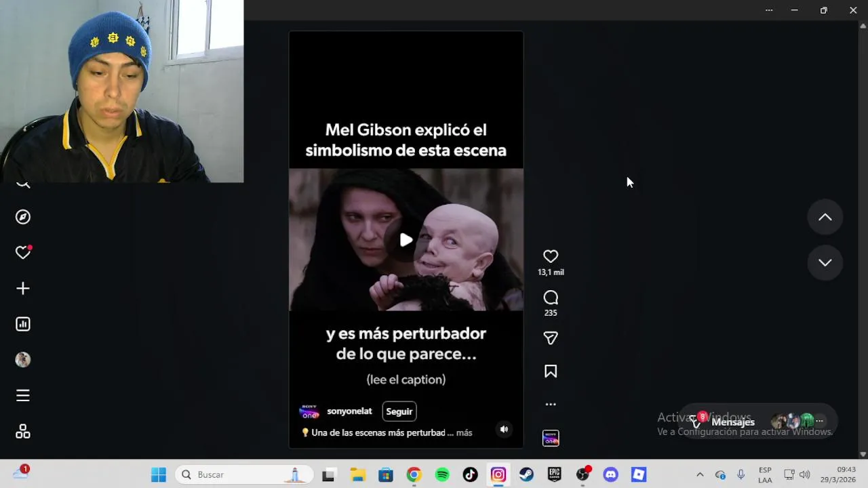This screenshot has height=488, width=868.
Task: Open Mensajes panel three-dot options
Action: coord(819,422)
